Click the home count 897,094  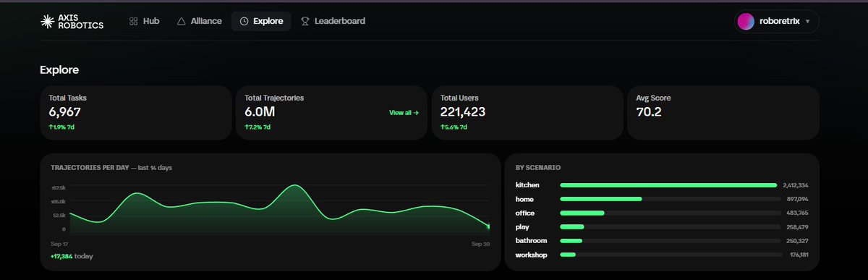point(798,199)
